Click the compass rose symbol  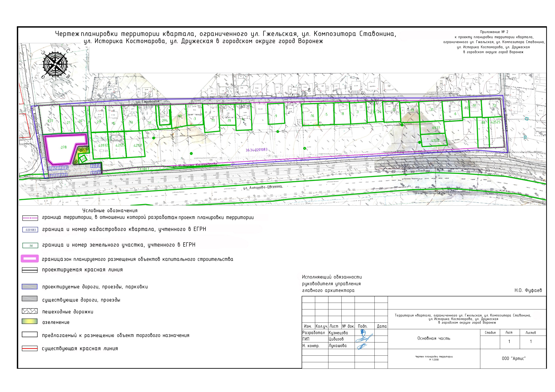[x=55, y=64]
